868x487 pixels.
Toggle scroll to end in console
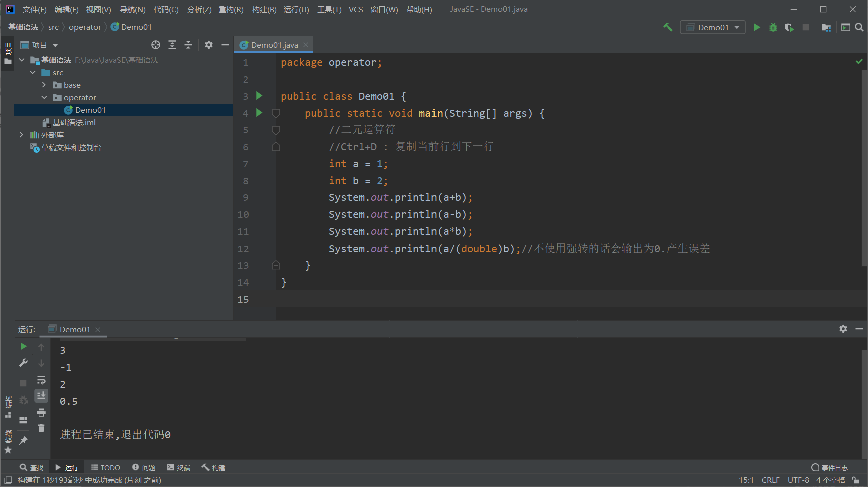[x=41, y=396]
